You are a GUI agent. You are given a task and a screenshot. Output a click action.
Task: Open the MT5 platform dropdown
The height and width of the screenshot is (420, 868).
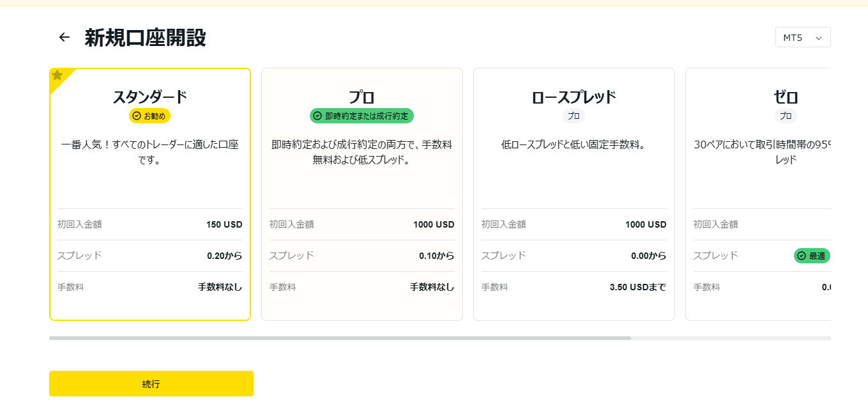(802, 38)
